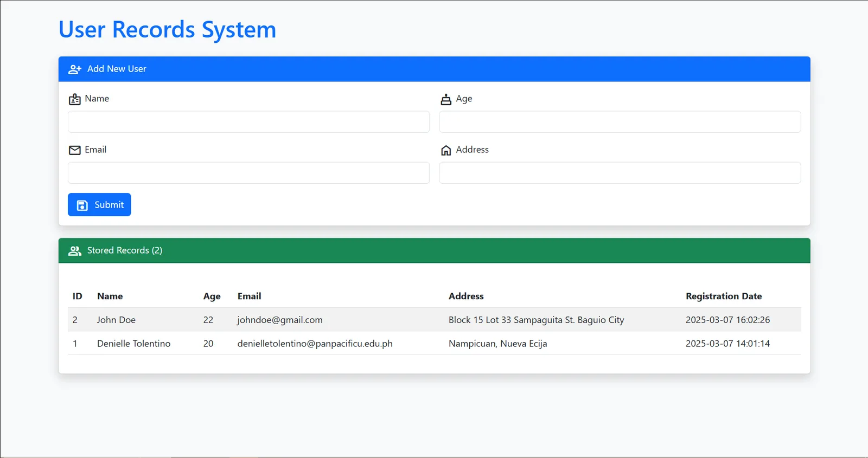The image size is (868, 458).
Task: Click the people icon in Stored Records header
Action: [75, 251]
